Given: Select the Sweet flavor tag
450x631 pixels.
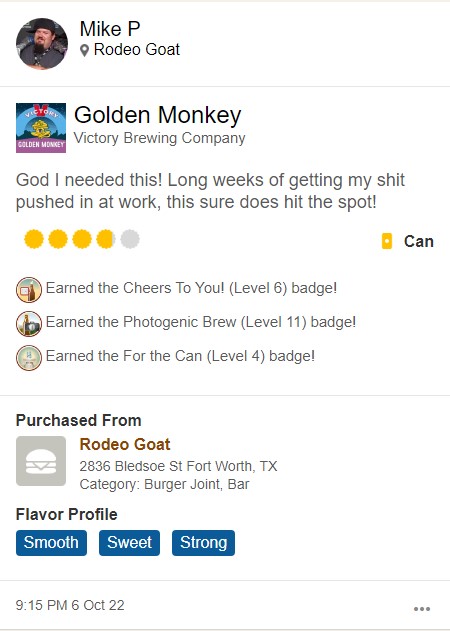Looking at the screenshot, I should [129, 542].
